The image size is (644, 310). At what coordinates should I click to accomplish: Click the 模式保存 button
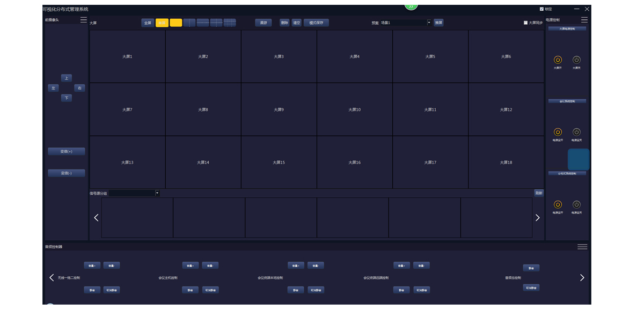coord(316,23)
